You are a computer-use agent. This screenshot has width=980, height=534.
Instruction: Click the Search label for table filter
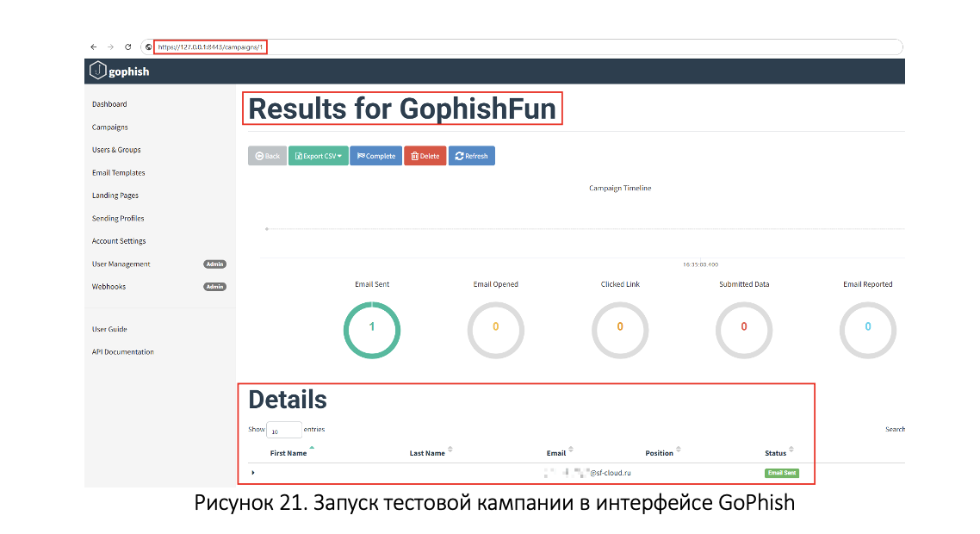(895, 430)
